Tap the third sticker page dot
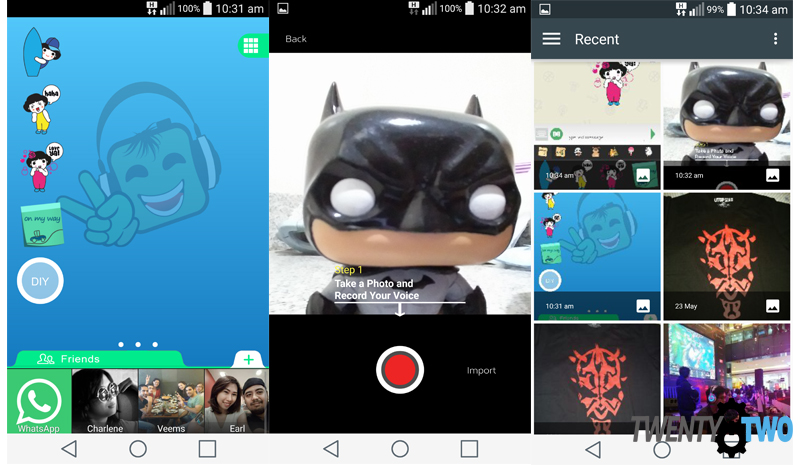800x465 pixels. click(x=155, y=345)
